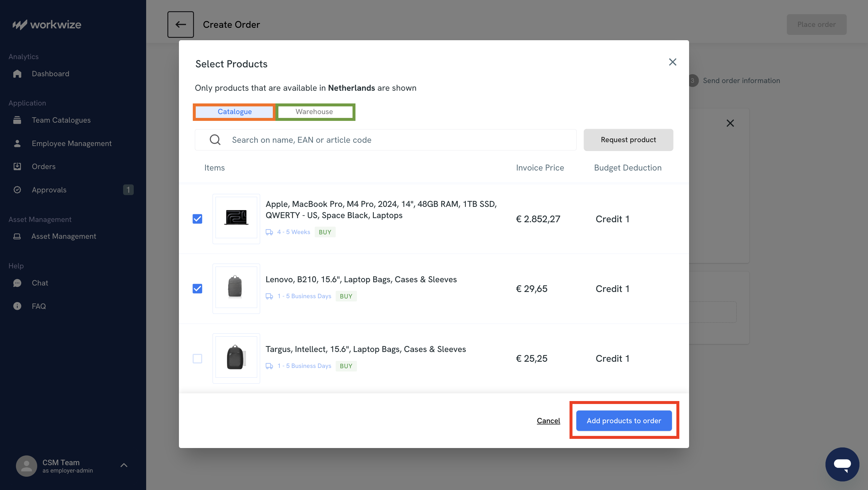The height and width of the screenshot is (490, 868).
Task: Click the 4 - 5 Weeks delivery text
Action: [x=293, y=232]
